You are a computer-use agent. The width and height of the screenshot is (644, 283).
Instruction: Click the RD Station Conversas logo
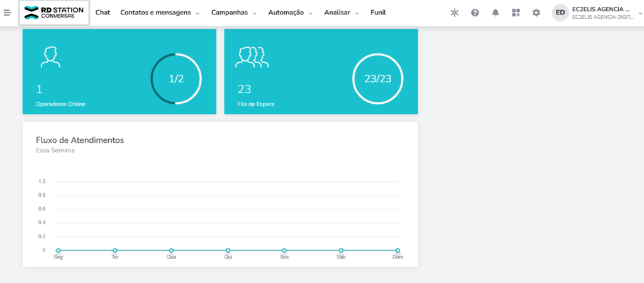54,13
